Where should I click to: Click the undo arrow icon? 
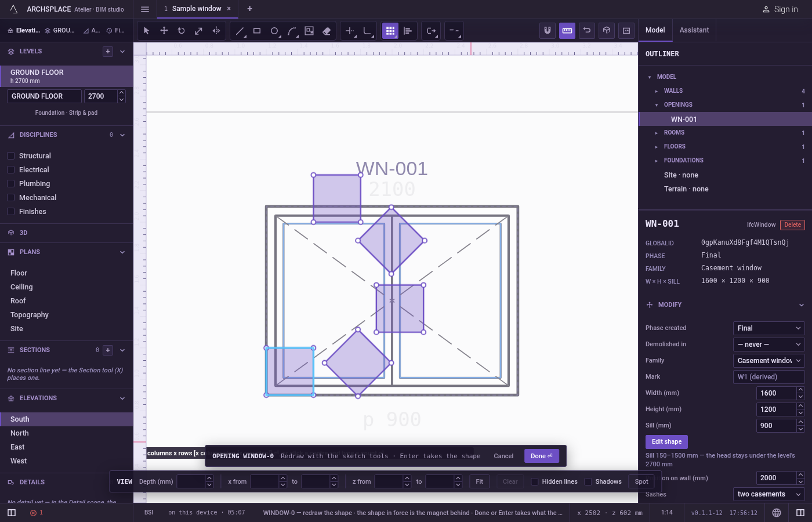coord(587,31)
